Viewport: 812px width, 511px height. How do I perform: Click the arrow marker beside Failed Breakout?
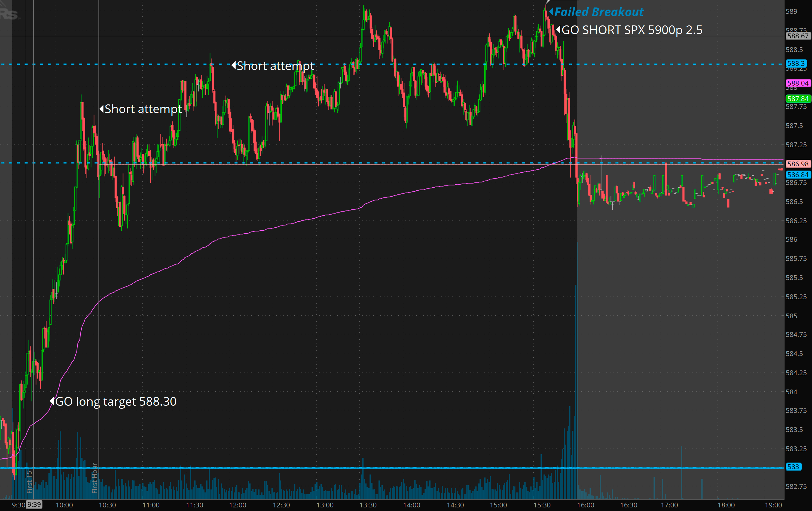pyautogui.click(x=551, y=11)
